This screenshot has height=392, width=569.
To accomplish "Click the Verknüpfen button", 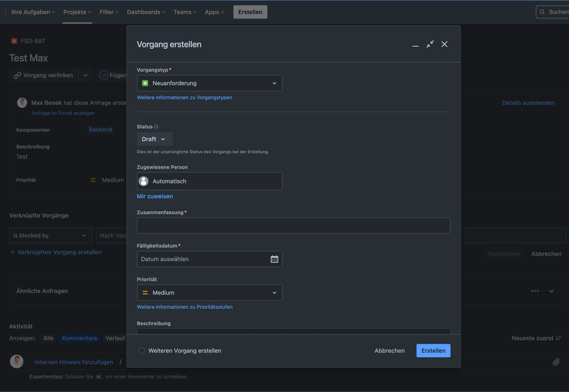I will point(503,254).
